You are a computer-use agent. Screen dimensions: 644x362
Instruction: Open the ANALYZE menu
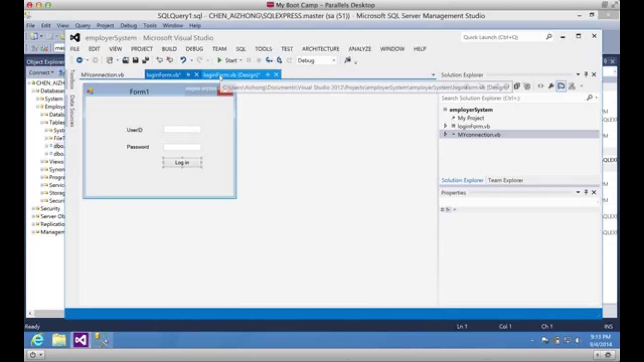[360, 49]
